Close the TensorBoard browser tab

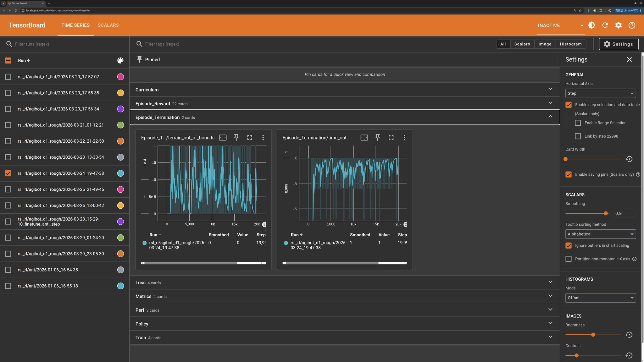click(43, 3)
